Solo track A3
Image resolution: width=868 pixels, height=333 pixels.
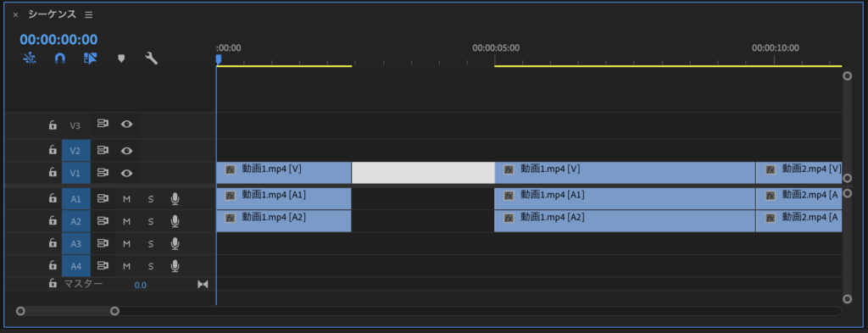tap(151, 244)
